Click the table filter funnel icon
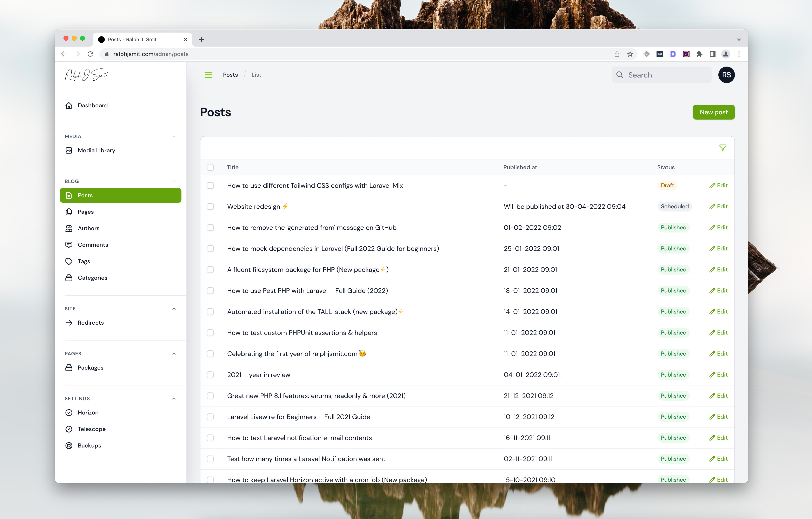The width and height of the screenshot is (812, 519). (722, 148)
